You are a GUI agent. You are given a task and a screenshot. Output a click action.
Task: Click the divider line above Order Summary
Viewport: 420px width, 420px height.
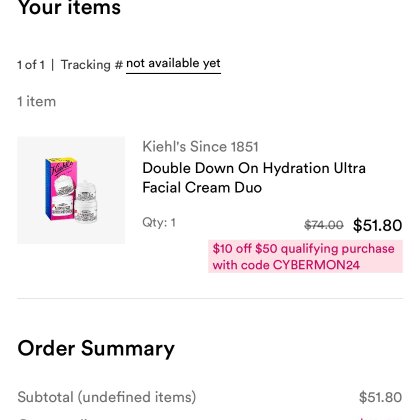coord(210,299)
